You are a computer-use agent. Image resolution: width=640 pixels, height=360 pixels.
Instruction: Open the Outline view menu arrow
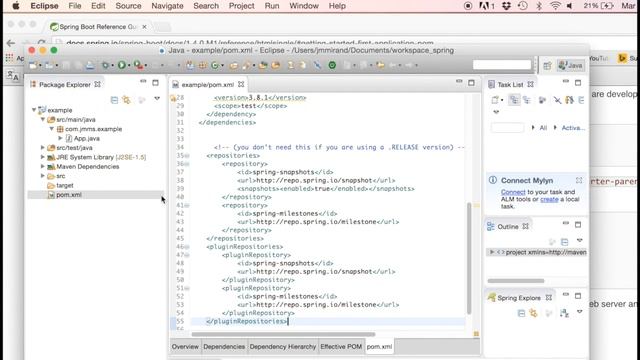579,240
